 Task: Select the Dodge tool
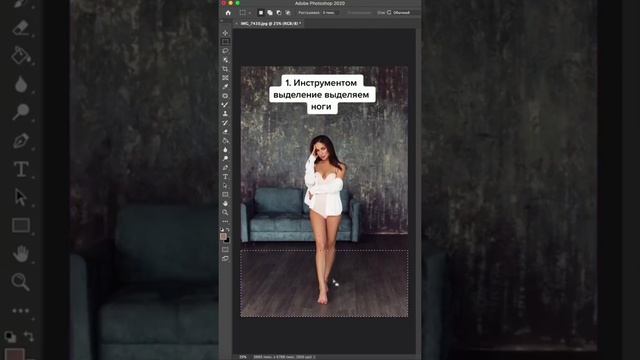click(225, 159)
